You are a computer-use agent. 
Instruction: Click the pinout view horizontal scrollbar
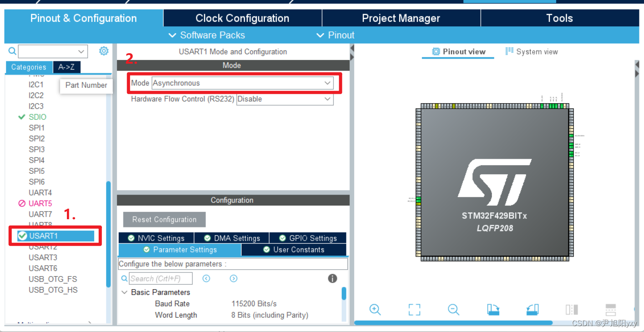[x=453, y=322]
